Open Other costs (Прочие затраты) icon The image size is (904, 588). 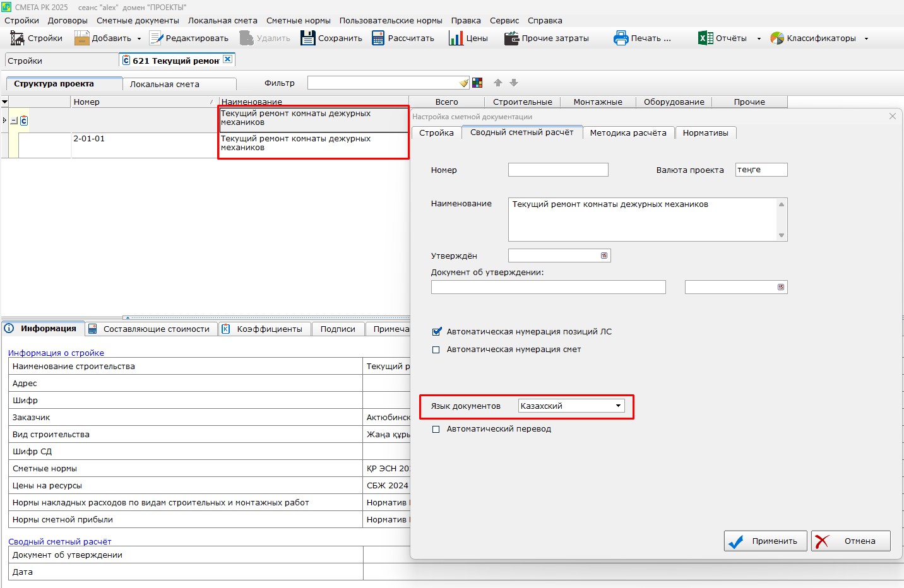[x=511, y=38]
